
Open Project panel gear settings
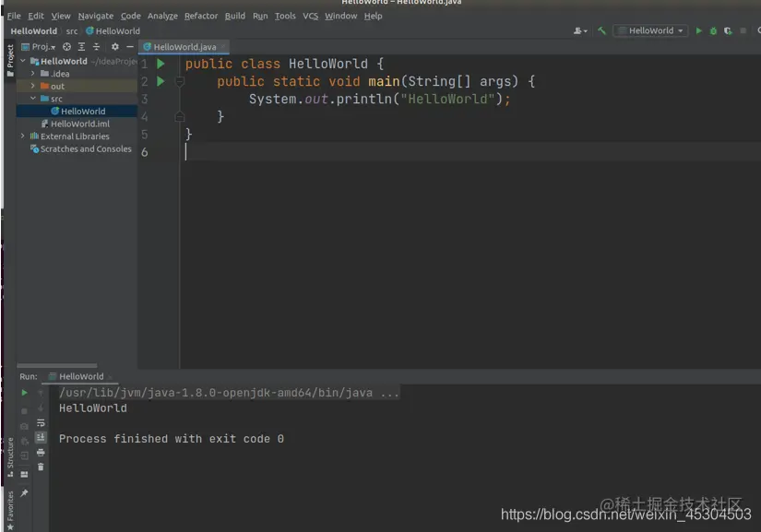point(115,46)
